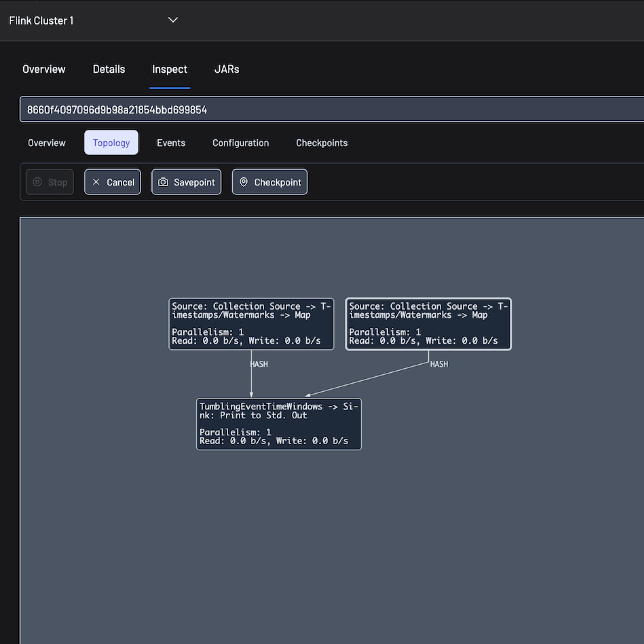The width and height of the screenshot is (644, 644).
Task: View the Checkpoints sub-tab
Action: point(322,143)
